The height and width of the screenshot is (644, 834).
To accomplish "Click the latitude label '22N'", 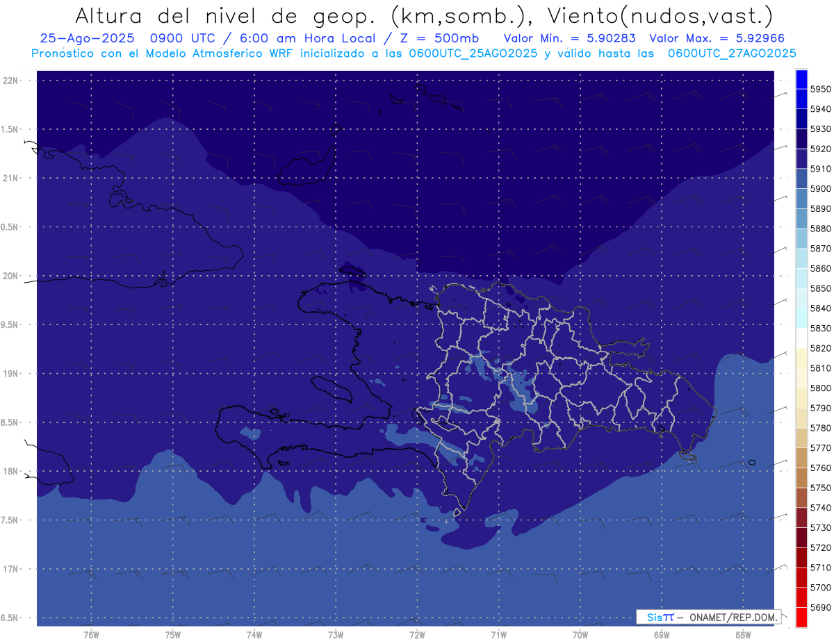I will click(10, 81).
